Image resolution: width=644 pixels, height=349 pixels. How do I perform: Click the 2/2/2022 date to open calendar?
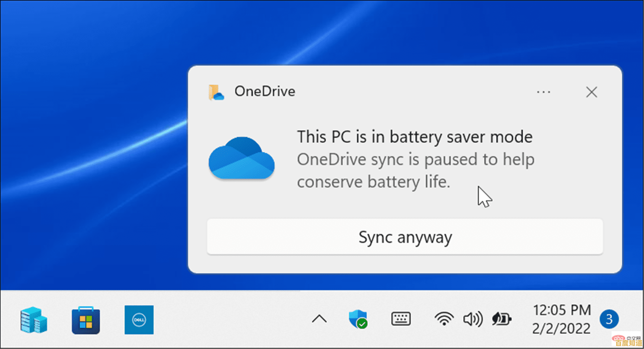pos(562,328)
